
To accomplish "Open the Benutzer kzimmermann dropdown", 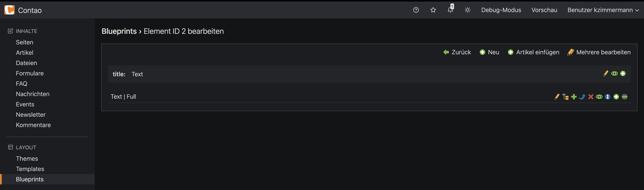I will [x=603, y=10].
